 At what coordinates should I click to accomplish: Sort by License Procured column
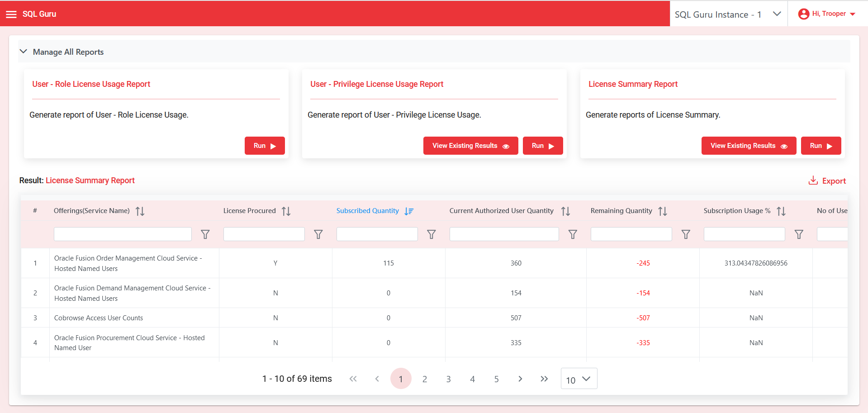(286, 211)
